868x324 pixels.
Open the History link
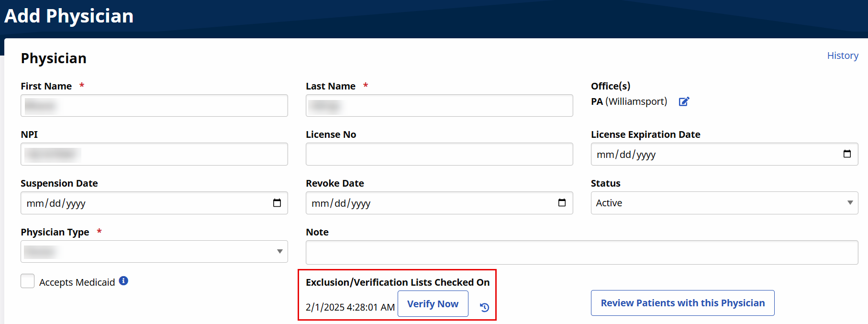click(842, 56)
